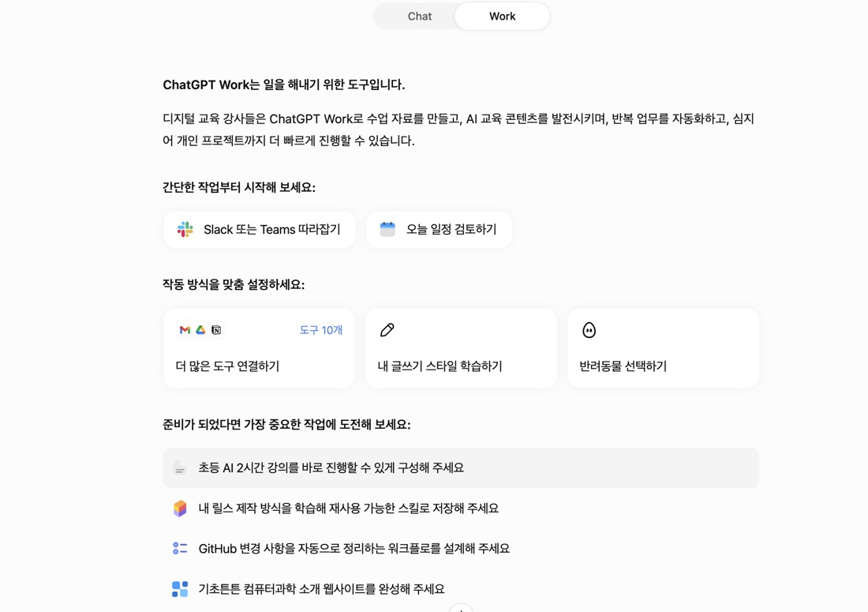Select GitHub 변경 사항 워크플로 suggestion
Viewport: 868px width, 612px height.
pyautogui.click(x=461, y=548)
